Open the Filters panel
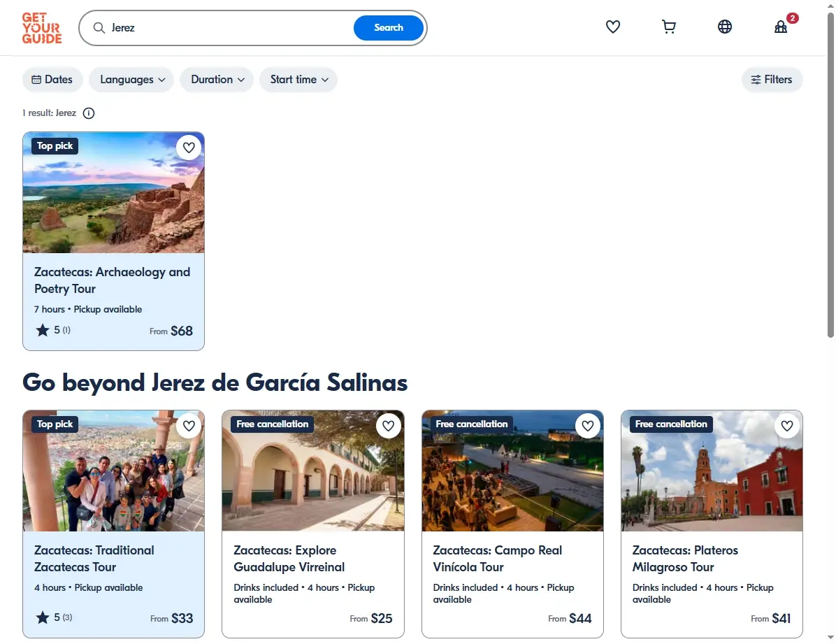This screenshot has width=836, height=644. 772,80
